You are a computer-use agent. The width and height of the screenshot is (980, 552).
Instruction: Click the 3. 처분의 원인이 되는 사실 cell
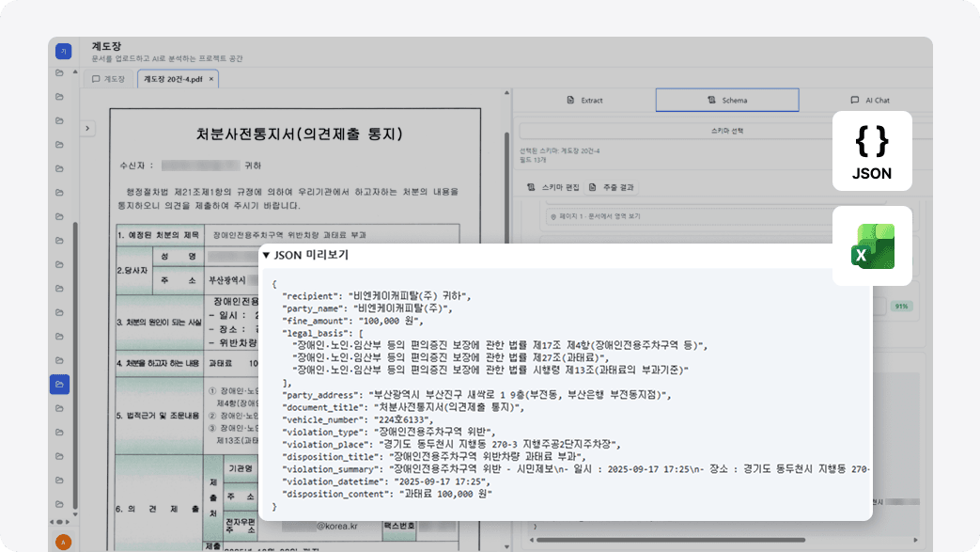[160, 323]
